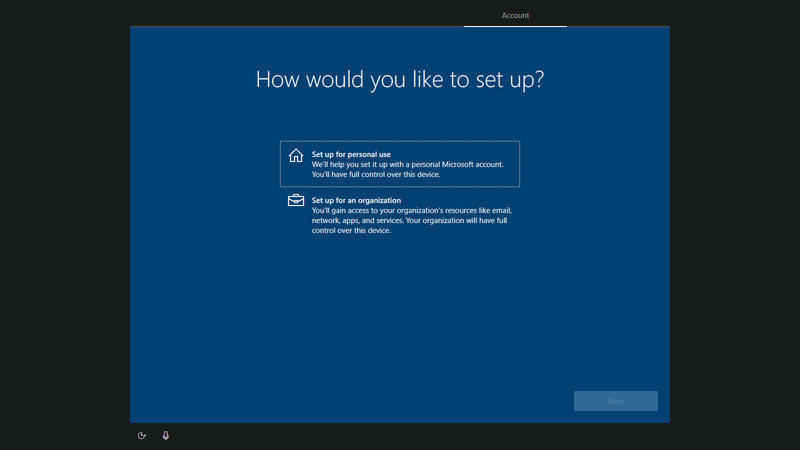The image size is (800, 450).
Task: Toggle the microphone icon at bottom left
Action: (166, 436)
